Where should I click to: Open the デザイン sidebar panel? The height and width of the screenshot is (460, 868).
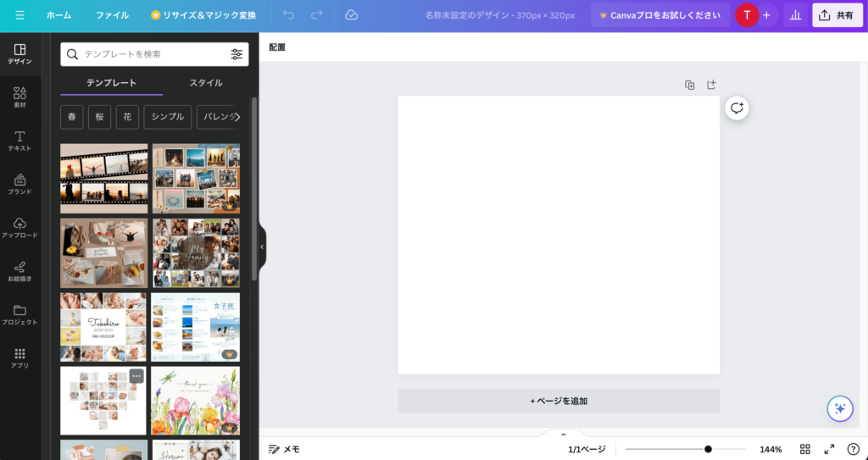tap(20, 54)
